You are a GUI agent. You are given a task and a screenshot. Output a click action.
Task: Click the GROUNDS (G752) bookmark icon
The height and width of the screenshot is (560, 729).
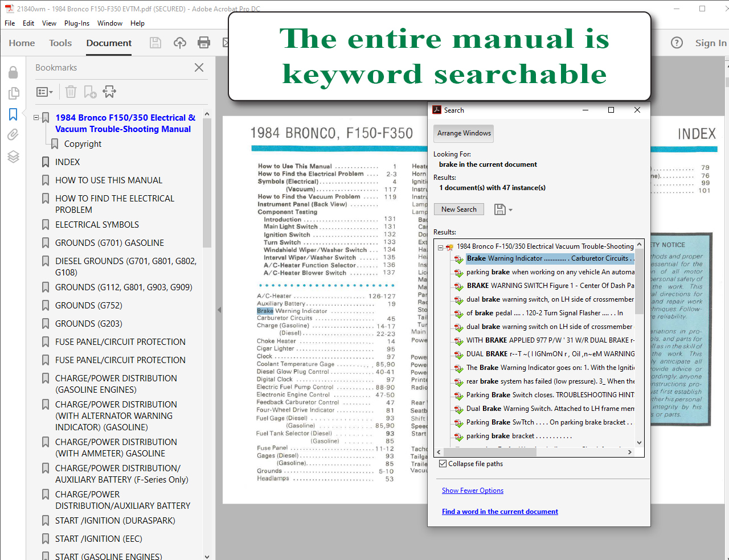click(x=46, y=306)
